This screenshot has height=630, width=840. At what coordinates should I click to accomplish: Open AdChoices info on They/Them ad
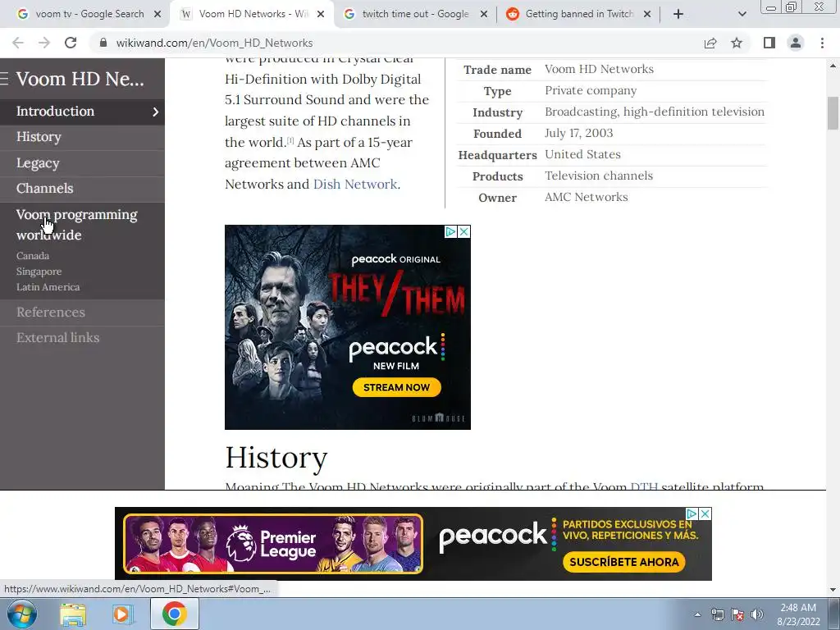point(450,231)
